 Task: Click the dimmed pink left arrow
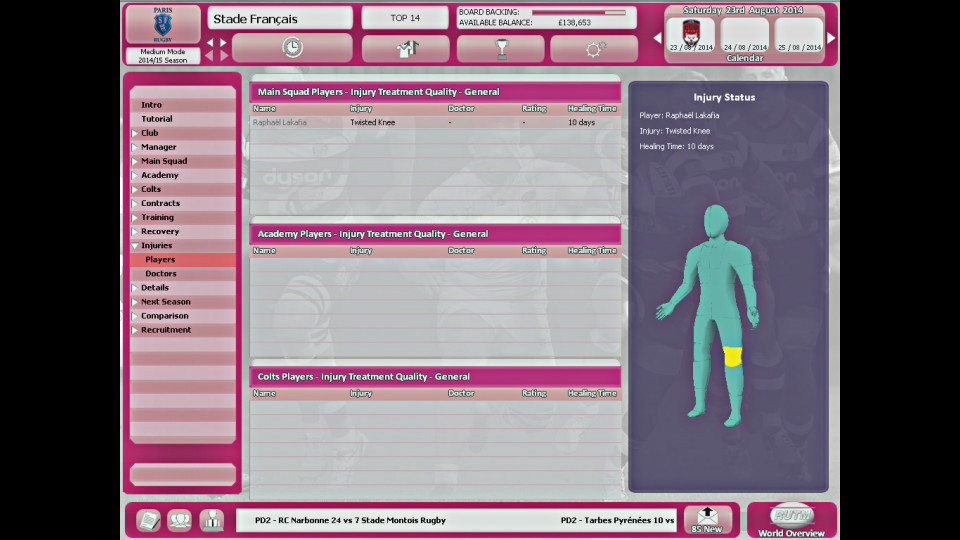pyautogui.click(x=210, y=56)
